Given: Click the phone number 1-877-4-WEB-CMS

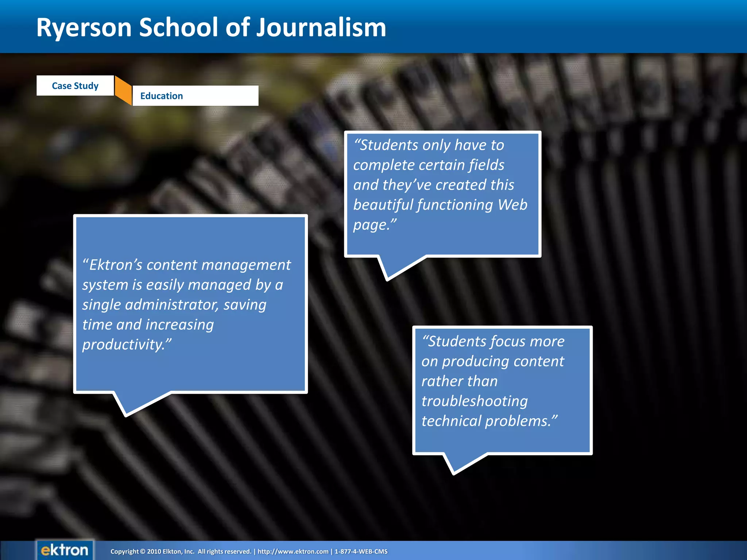Looking at the screenshot, I should tap(361, 552).
